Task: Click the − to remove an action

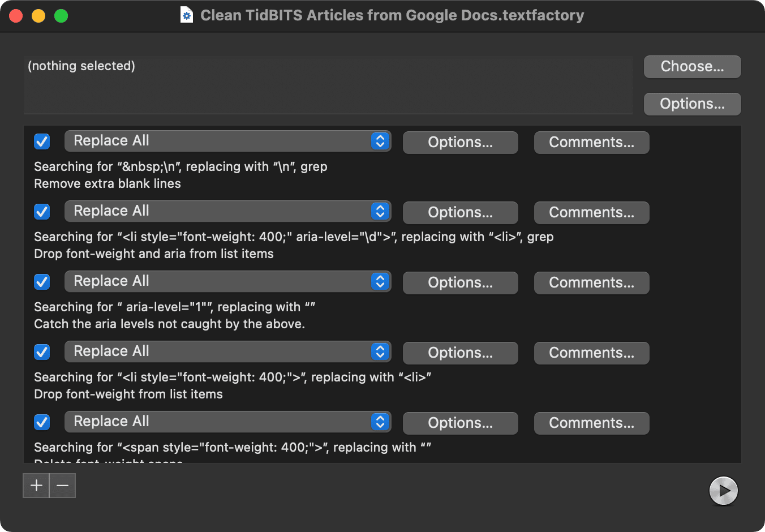Action: coord(62,486)
